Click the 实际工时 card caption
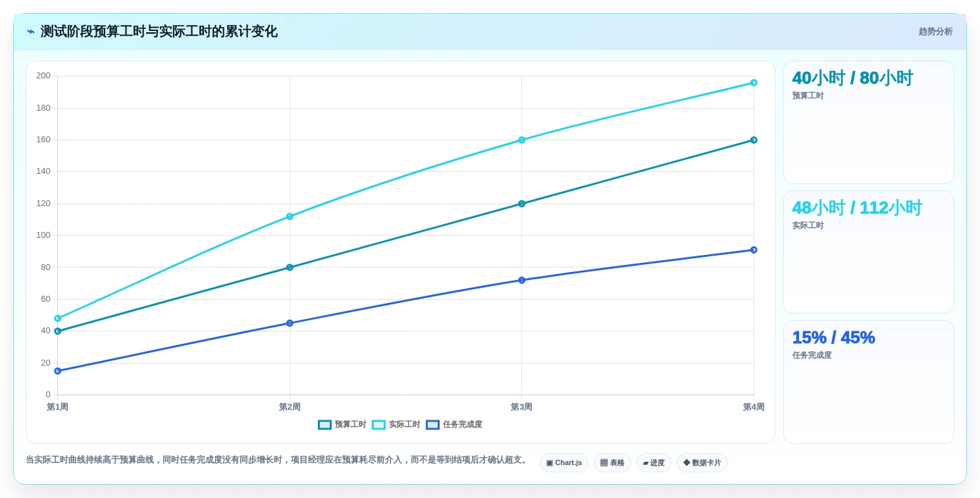The image size is (980, 498). (808, 226)
